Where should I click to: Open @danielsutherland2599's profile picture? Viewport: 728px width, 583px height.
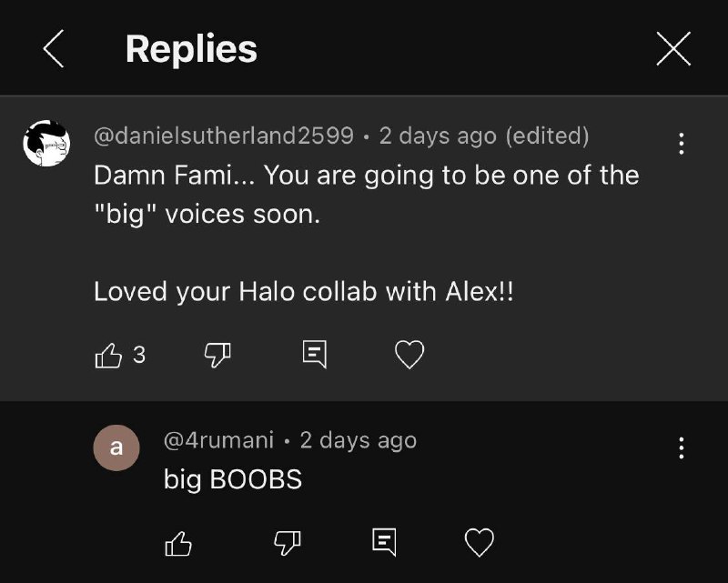[x=46, y=143]
